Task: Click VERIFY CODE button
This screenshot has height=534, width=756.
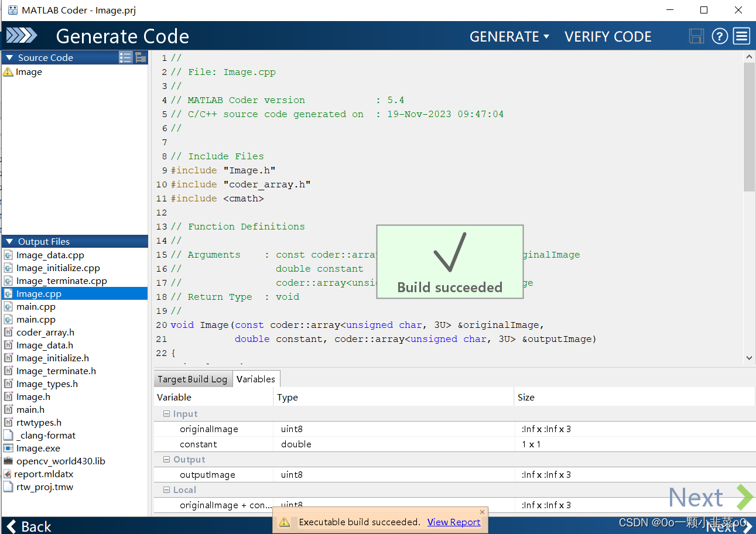Action: point(608,36)
